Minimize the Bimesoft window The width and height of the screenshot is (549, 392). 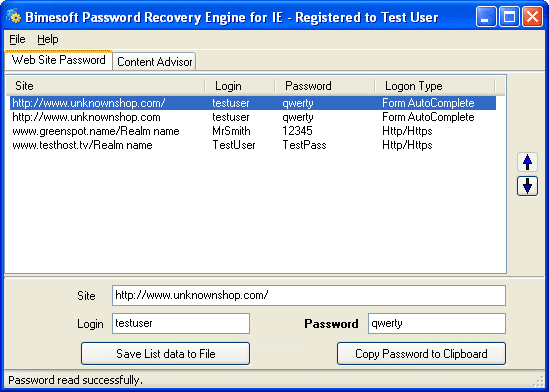(x=486, y=16)
